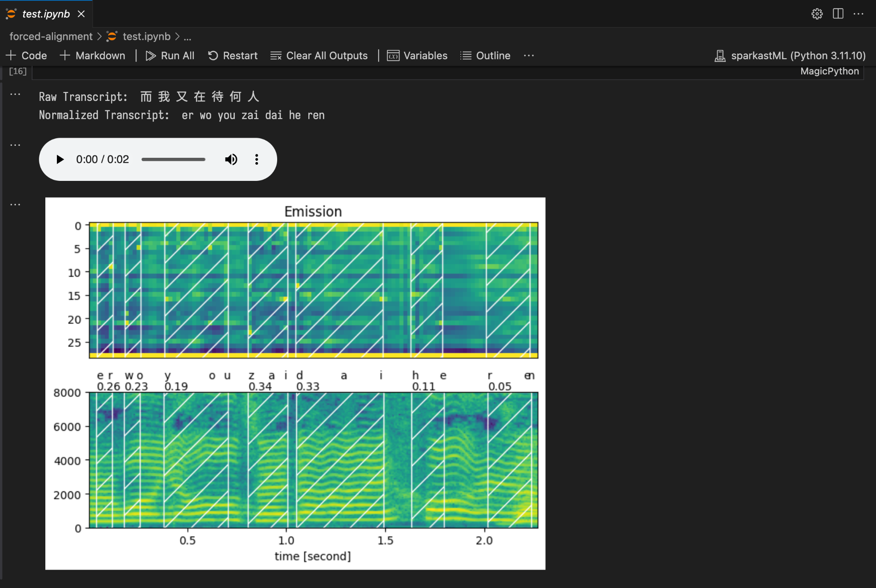Mute the audio player volume
Image resolution: width=876 pixels, height=588 pixels.
231,160
